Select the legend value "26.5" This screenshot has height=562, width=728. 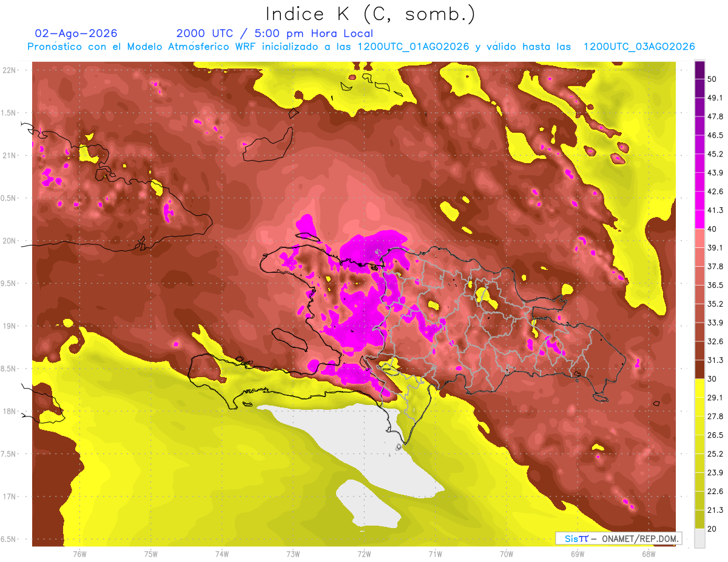click(715, 435)
